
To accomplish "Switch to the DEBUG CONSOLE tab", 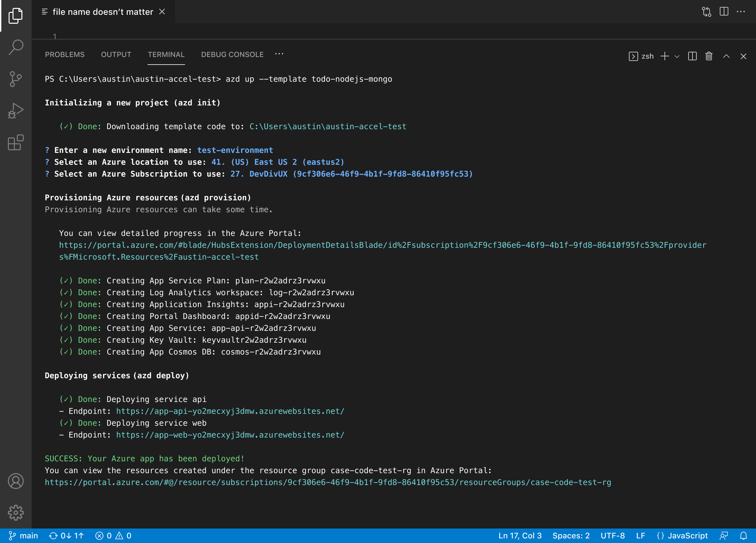I will (x=232, y=54).
